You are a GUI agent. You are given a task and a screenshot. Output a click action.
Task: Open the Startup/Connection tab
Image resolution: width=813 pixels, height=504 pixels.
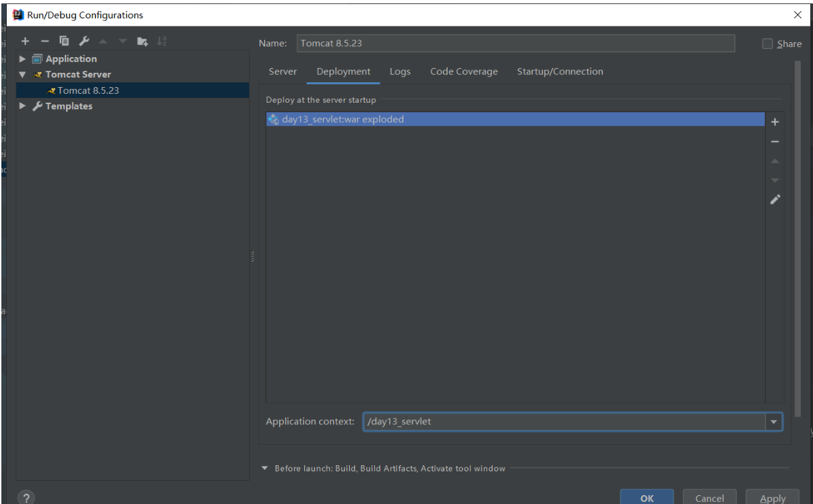(560, 71)
